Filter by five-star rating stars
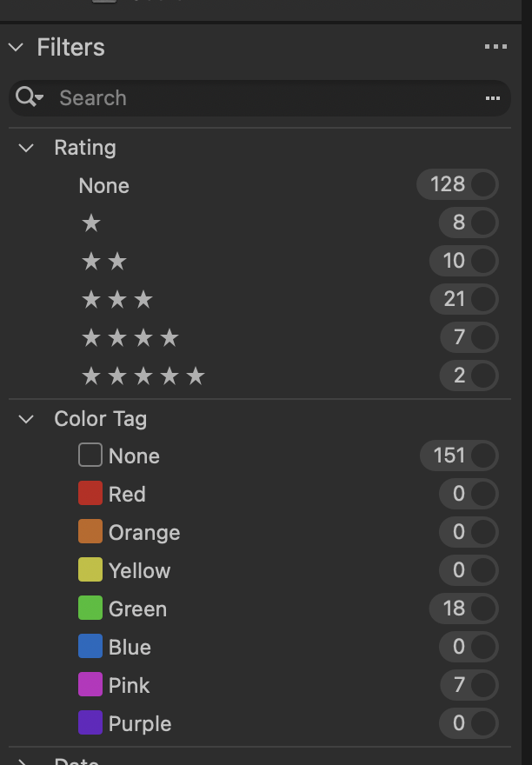This screenshot has width=532, height=765. click(143, 376)
